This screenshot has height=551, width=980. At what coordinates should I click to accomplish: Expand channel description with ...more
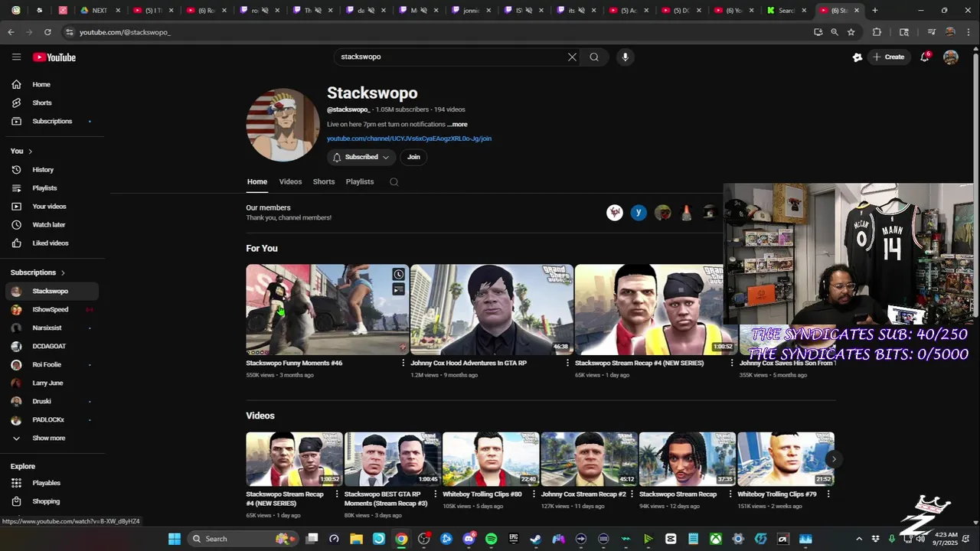point(457,124)
